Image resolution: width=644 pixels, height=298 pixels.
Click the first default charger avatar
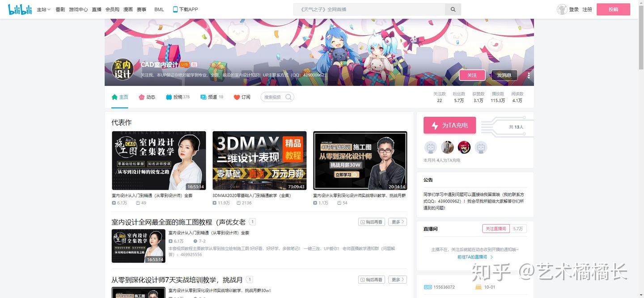[430, 147]
